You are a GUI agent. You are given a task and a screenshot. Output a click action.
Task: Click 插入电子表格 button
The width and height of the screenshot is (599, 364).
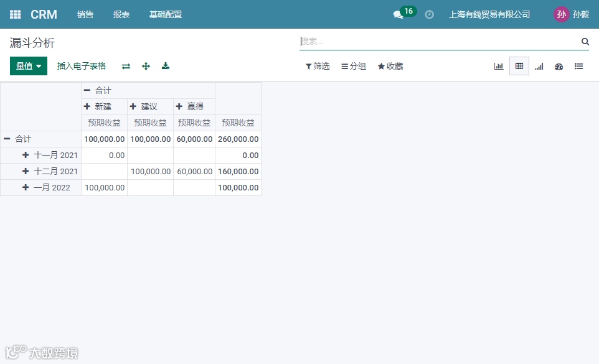click(82, 66)
